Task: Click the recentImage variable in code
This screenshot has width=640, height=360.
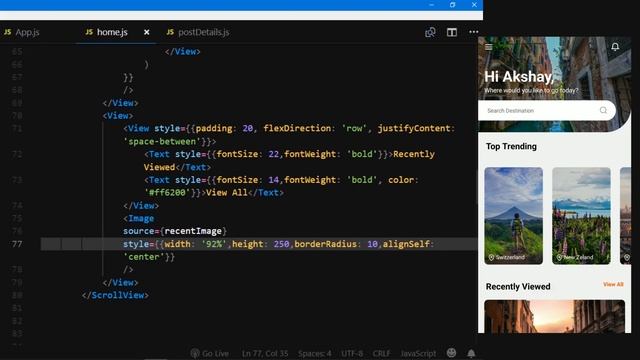Action: click(193, 231)
